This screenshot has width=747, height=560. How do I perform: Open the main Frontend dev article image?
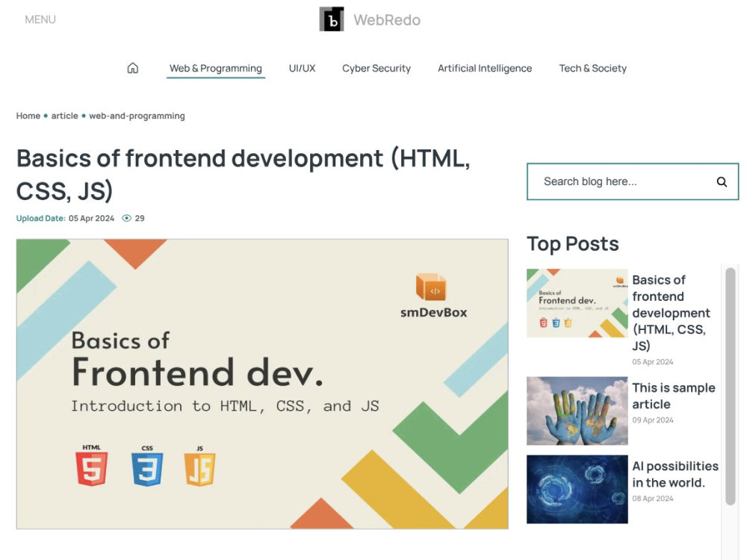(262, 384)
